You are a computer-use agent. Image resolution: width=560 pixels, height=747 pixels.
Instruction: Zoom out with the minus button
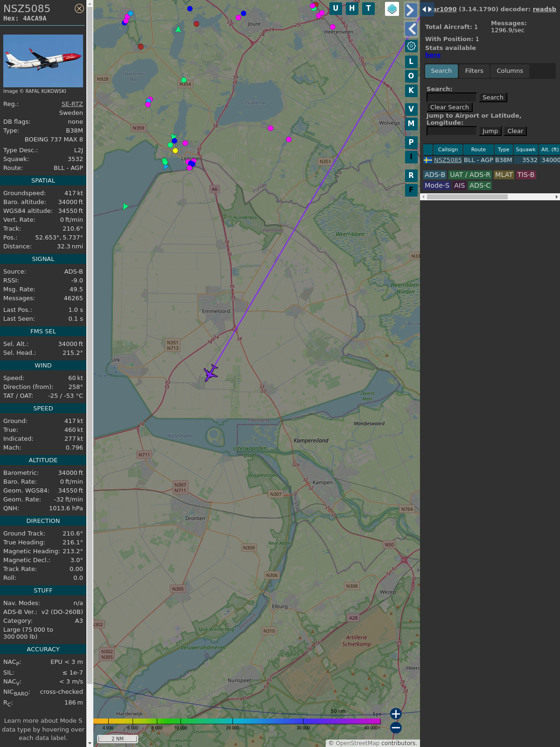pyautogui.click(x=396, y=727)
